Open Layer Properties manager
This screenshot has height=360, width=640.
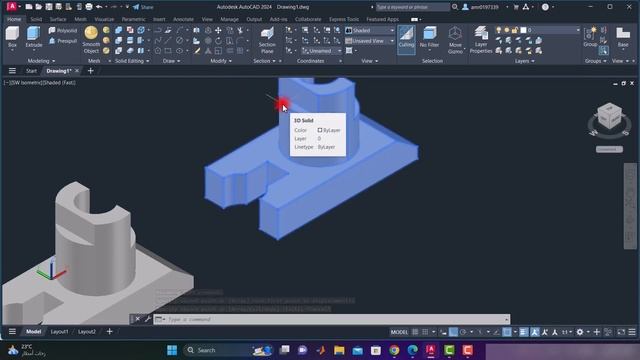coord(481,40)
